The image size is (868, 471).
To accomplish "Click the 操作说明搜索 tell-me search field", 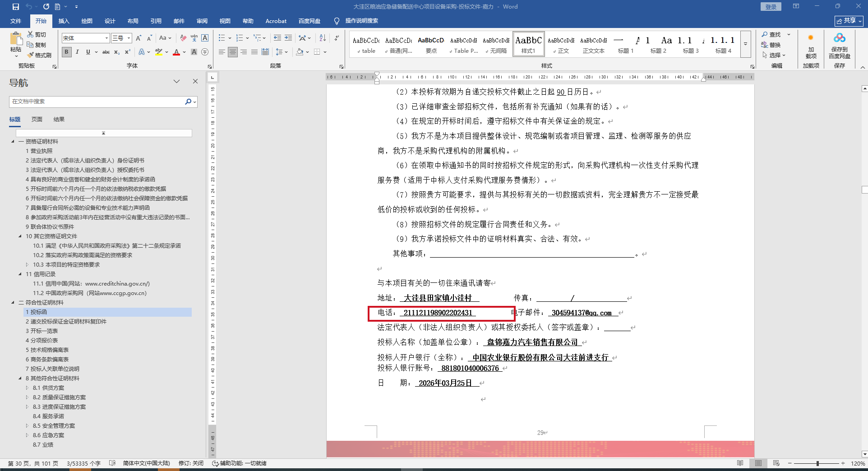I will [x=361, y=21].
